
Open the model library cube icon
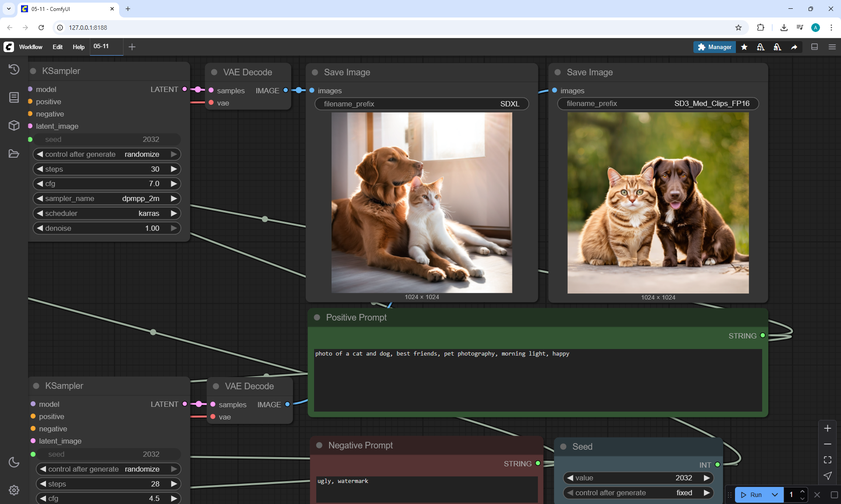pos(14,126)
